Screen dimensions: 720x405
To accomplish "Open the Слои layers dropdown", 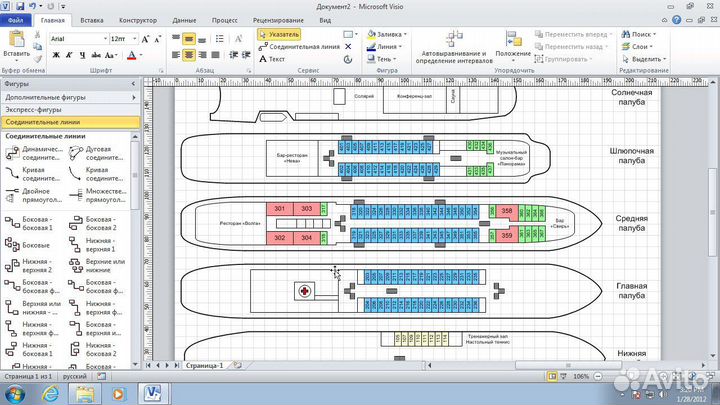I will [x=637, y=47].
